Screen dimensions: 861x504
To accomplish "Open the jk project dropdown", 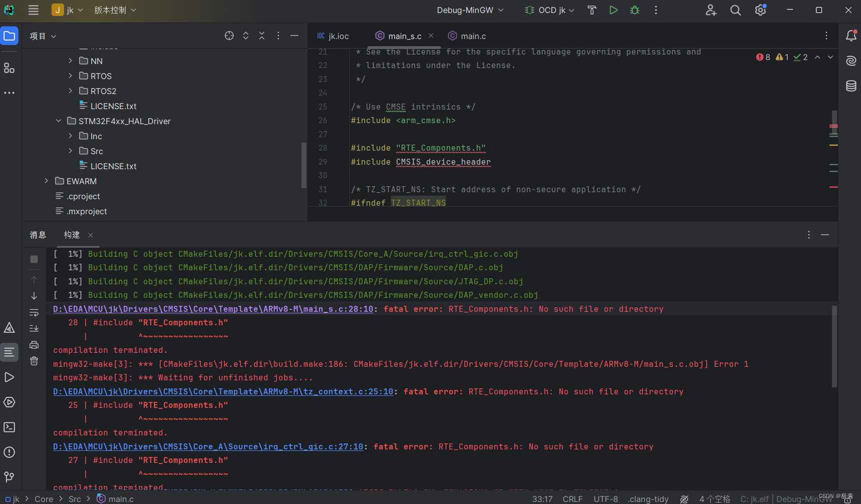I will pyautogui.click(x=68, y=10).
